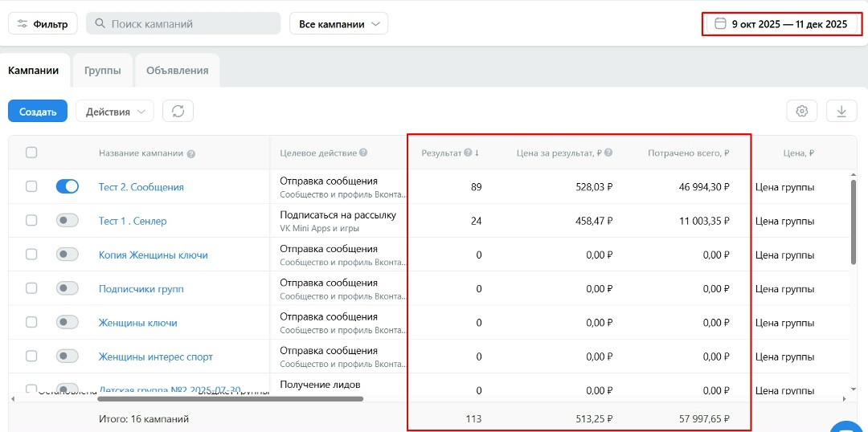Check the box for Подписчики групп

pyautogui.click(x=31, y=288)
